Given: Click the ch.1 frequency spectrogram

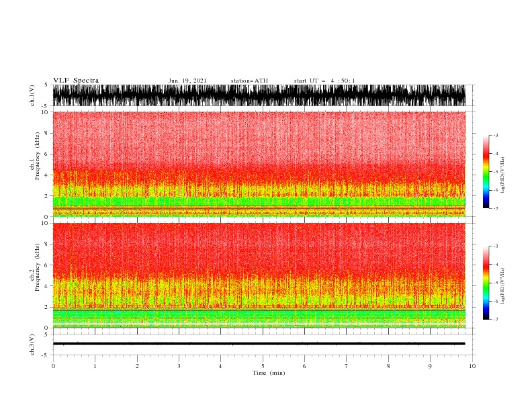Looking at the screenshot, I should click(259, 164).
